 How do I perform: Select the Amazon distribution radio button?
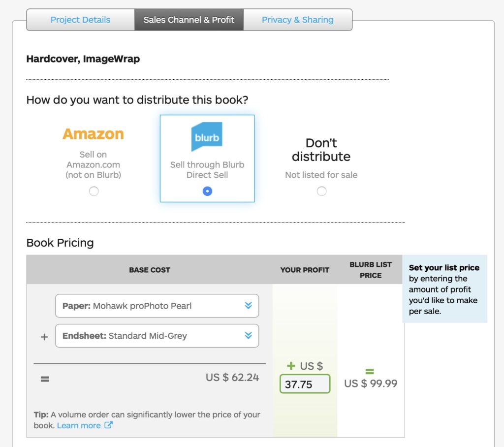(94, 192)
